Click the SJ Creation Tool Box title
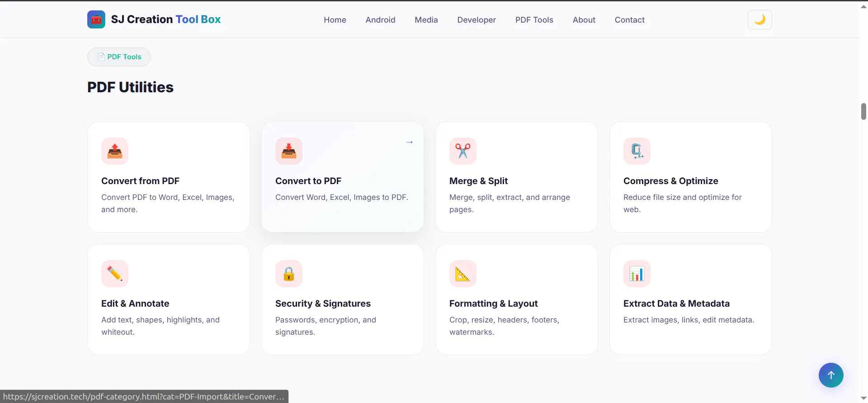 pyautogui.click(x=166, y=19)
